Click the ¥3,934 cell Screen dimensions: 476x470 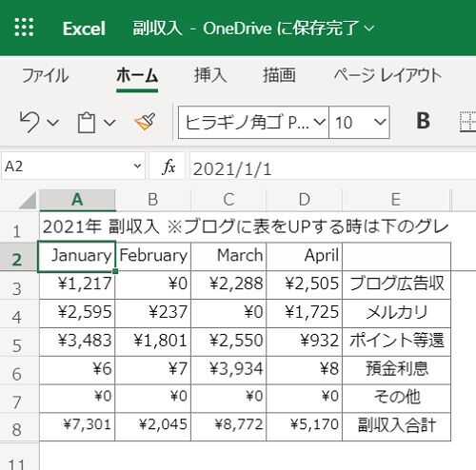(228, 370)
